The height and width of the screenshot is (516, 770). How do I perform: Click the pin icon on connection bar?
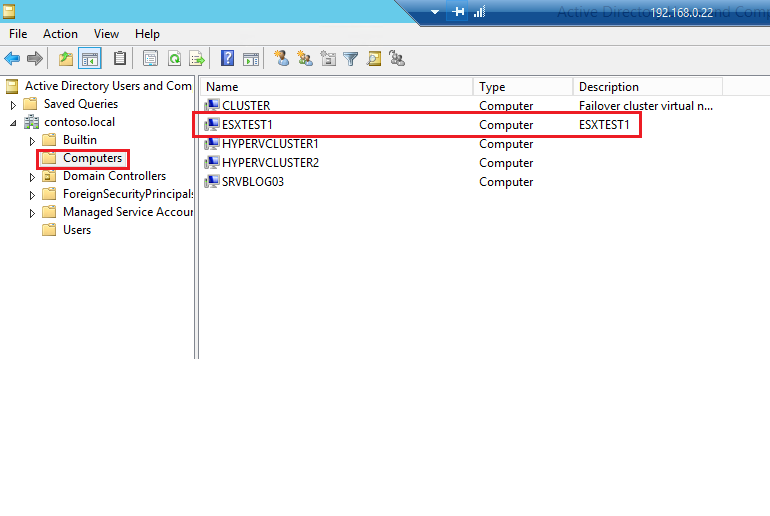click(x=458, y=11)
